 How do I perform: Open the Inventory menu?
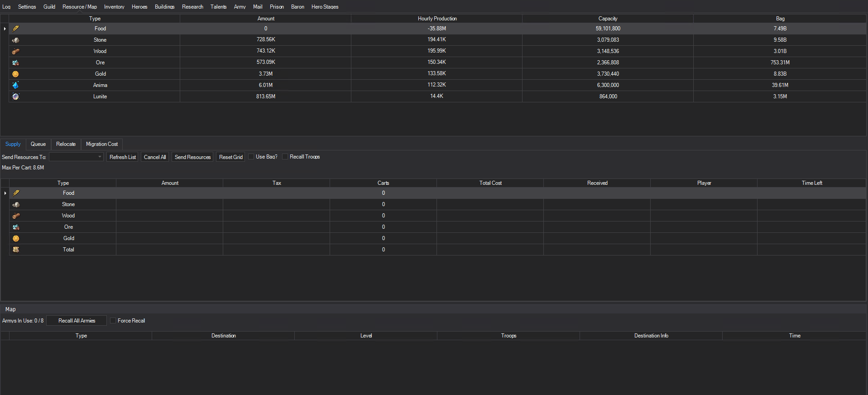pyautogui.click(x=114, y=7)
